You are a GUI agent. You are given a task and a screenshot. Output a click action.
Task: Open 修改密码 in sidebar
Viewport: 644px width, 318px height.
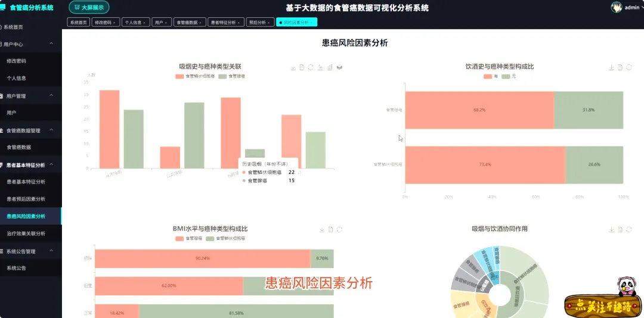(x=31, y=61)
